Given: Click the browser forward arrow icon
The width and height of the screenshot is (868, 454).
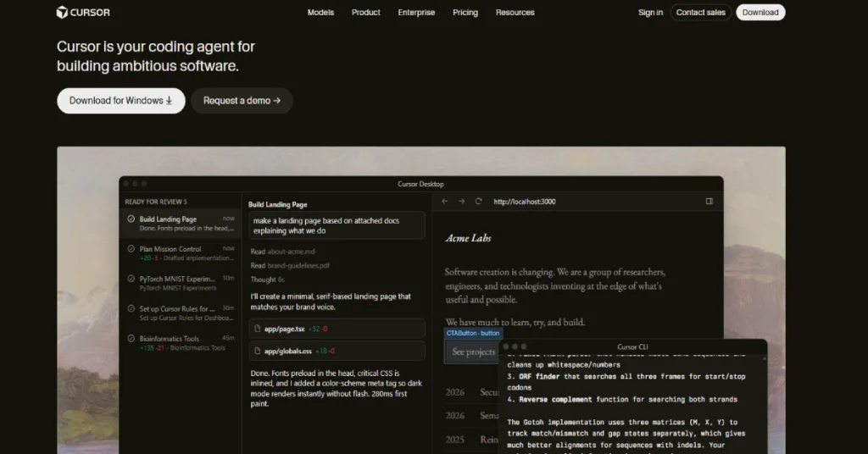Looking at the screenshot, I should (462, 202).
